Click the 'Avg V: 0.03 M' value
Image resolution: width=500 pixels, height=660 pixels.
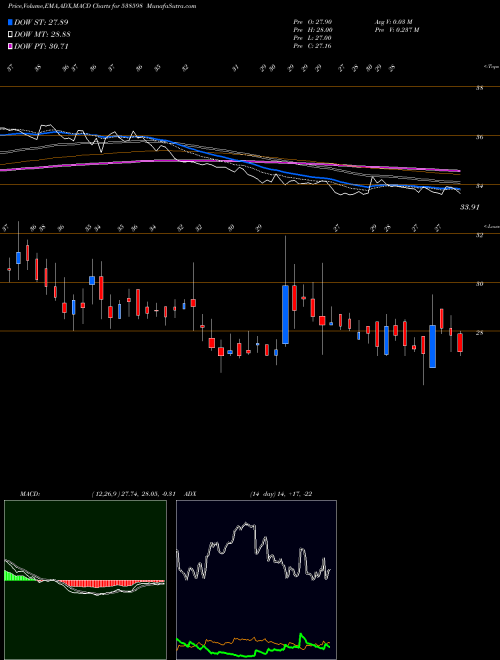pyautogui.click(x=395, y=22)
